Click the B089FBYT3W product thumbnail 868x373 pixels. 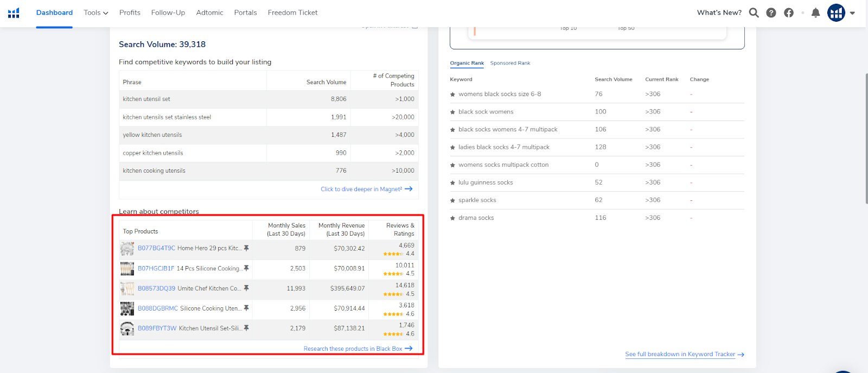127,328
